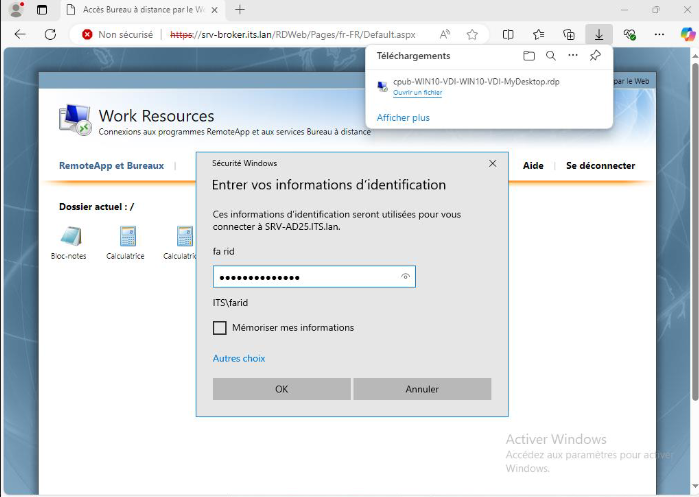Open the browser settings and more menu

659,34
